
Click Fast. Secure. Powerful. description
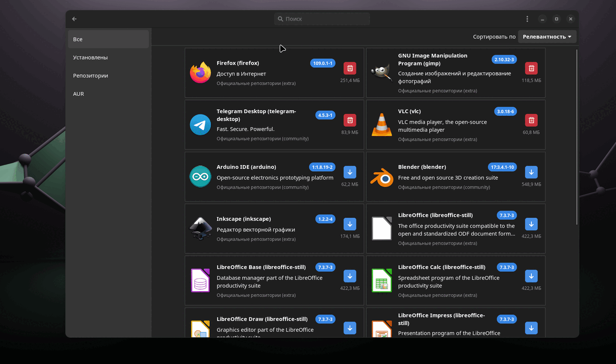(245, 129)
